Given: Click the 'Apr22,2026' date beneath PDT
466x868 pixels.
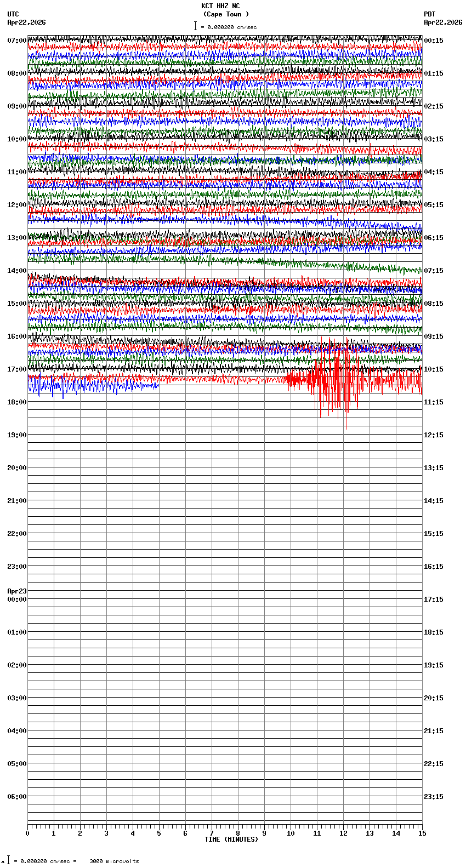Looking at the screenshot, I should [x=443, y=22].
